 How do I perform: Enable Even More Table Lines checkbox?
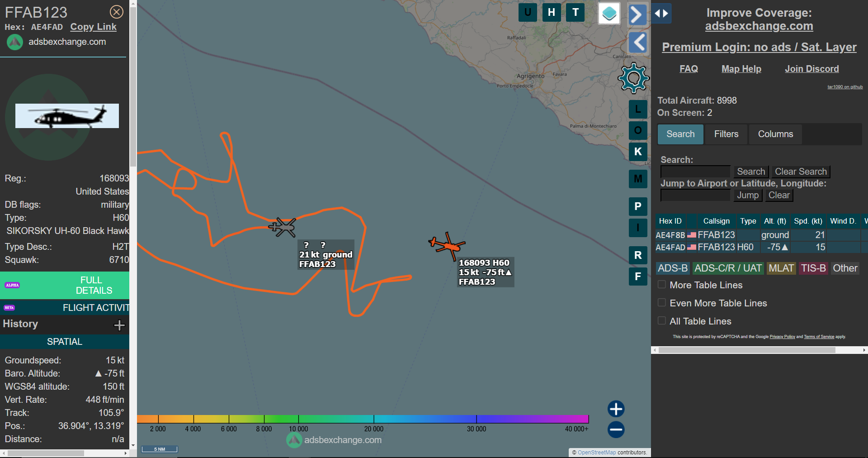tap(662, 303)
